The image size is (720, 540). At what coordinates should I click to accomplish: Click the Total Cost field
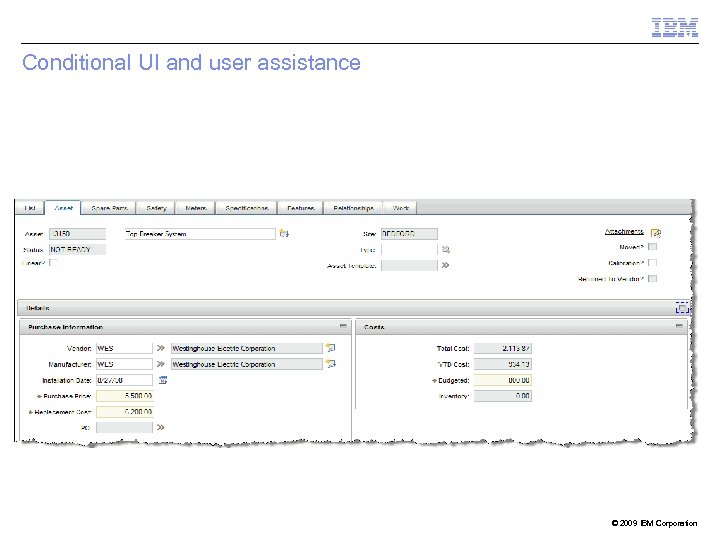[503, 349]
